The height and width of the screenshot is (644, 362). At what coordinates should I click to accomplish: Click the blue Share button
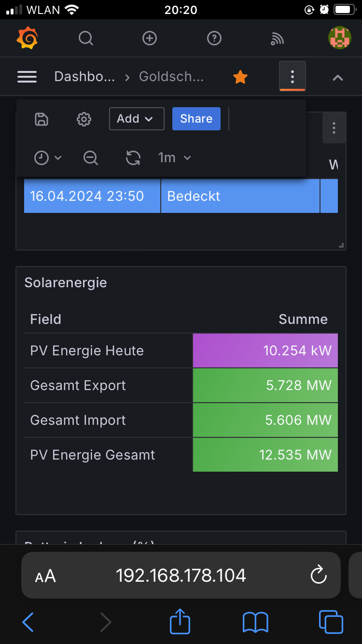(196, 119)
